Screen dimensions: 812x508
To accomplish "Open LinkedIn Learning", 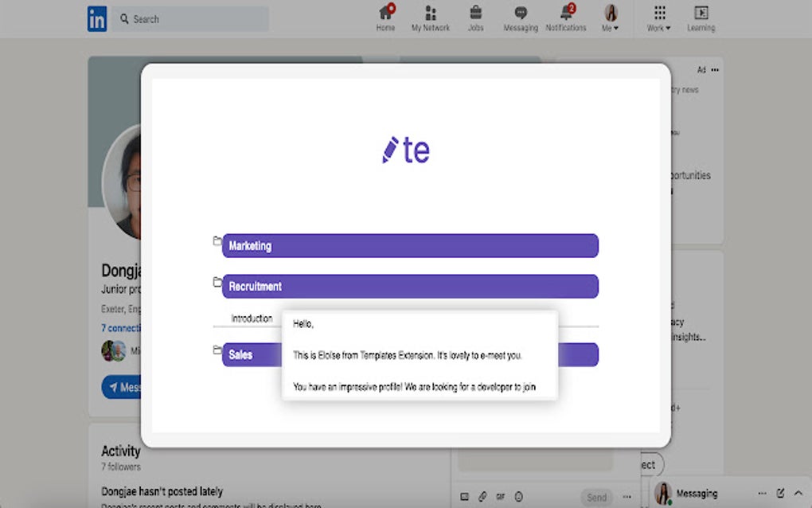I will click(701, 18).
